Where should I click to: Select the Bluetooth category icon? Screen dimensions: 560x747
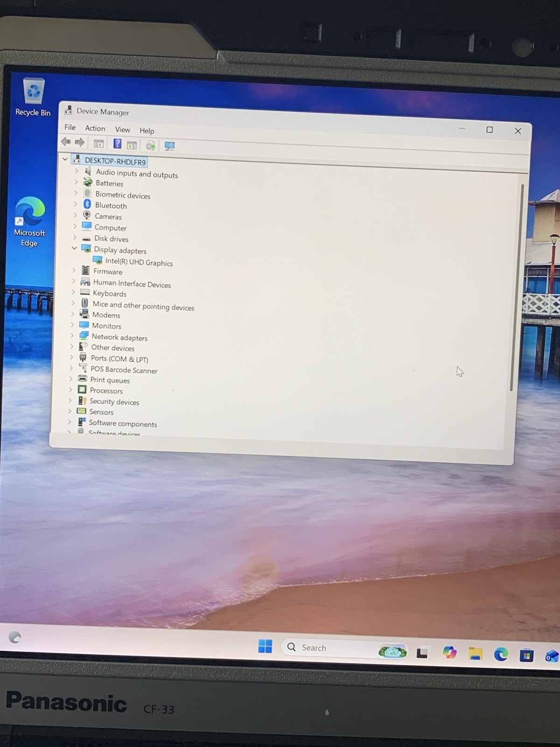pyautogui.click(x=87, y=204)
